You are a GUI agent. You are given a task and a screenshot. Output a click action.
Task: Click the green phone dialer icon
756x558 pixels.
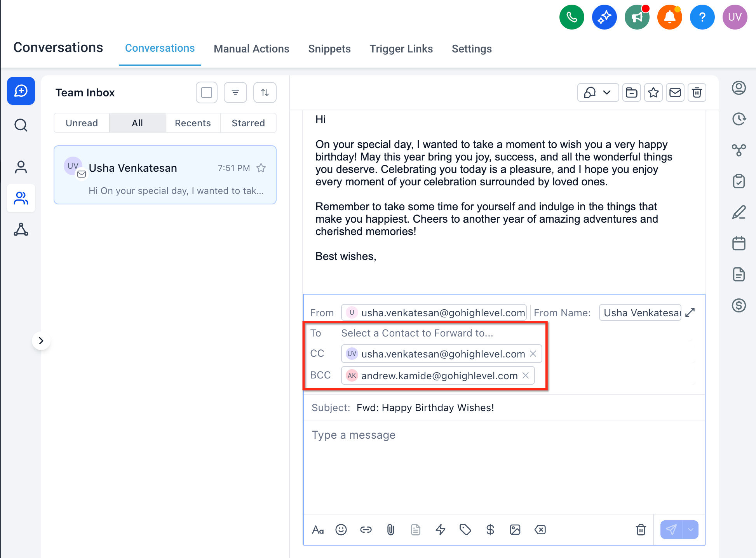pyautogui.click(x=571, y=17)
